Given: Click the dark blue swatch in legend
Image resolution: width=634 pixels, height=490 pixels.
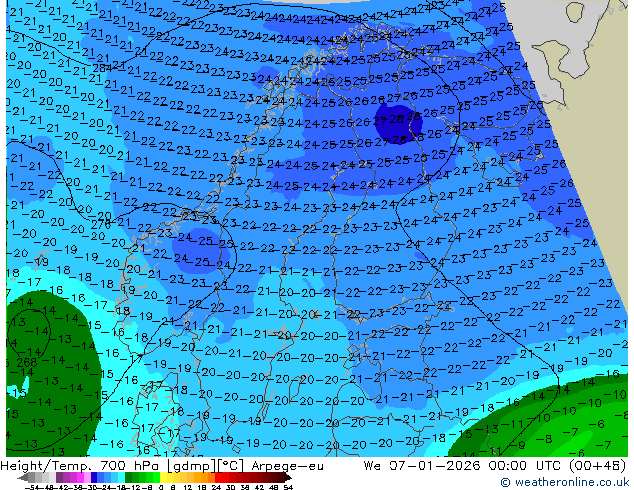Looking at the screenshot, I should pyautogui.click(x=94, y=478).
